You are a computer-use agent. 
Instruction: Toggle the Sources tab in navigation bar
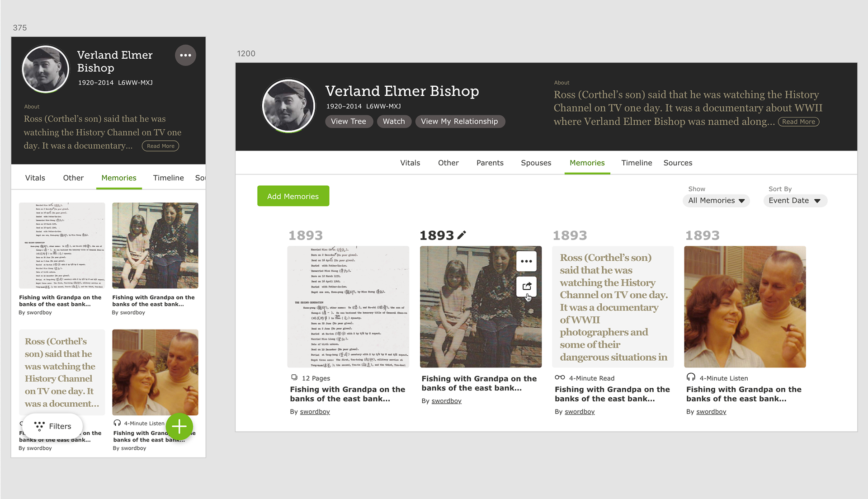[677, 163]
